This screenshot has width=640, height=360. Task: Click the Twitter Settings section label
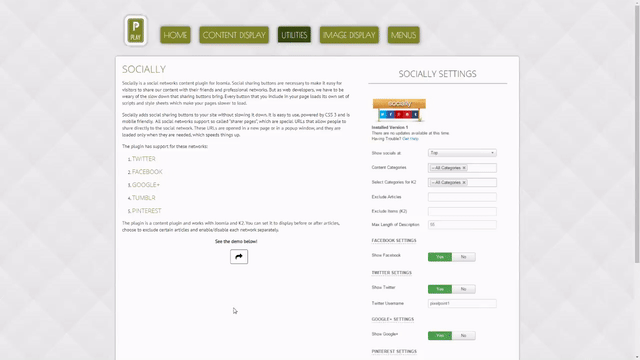coord(391,273)
